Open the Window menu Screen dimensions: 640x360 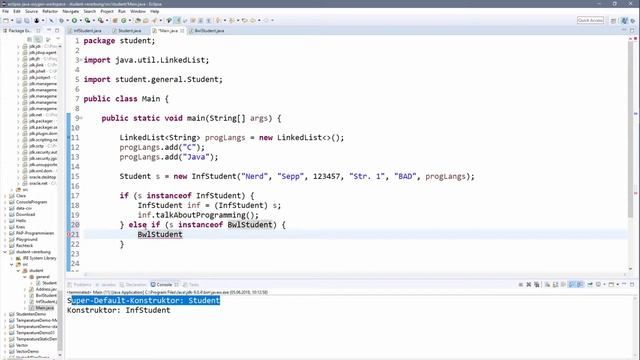138,11
